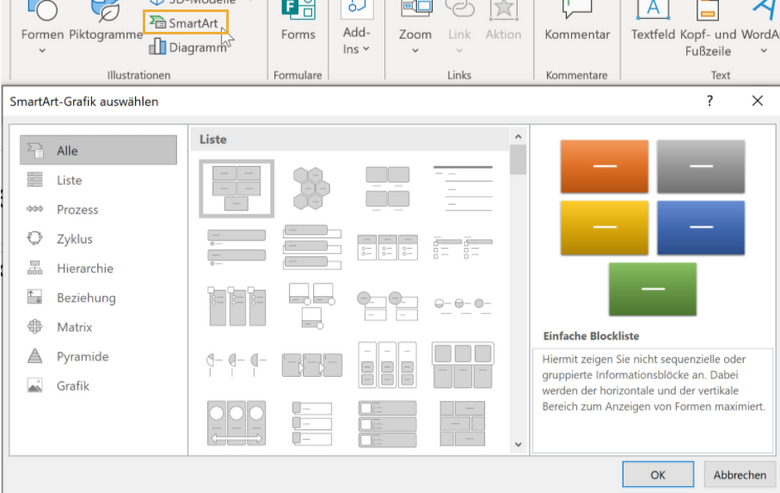Viewport: 780px width, 493px height.
Task: Choose the three vertical tabbed columns layout
Action: [x=236, y=305]
